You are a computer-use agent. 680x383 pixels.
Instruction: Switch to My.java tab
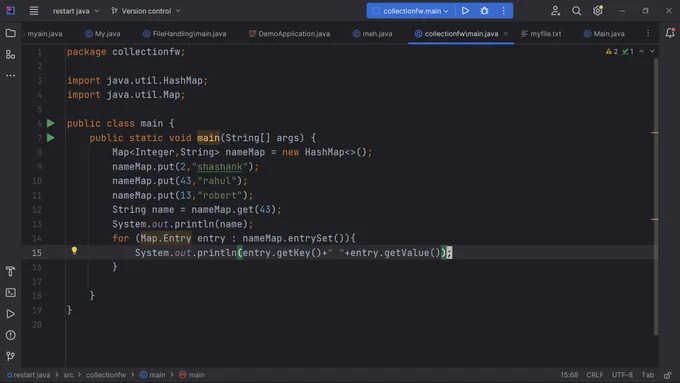(x=103, y=33)
